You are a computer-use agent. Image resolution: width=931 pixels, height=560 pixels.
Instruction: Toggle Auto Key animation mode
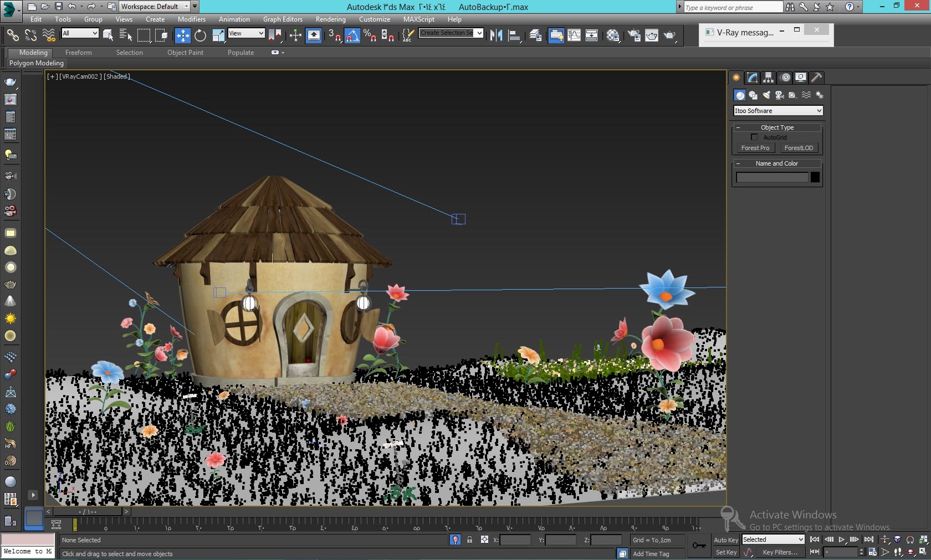click(725, 539)
